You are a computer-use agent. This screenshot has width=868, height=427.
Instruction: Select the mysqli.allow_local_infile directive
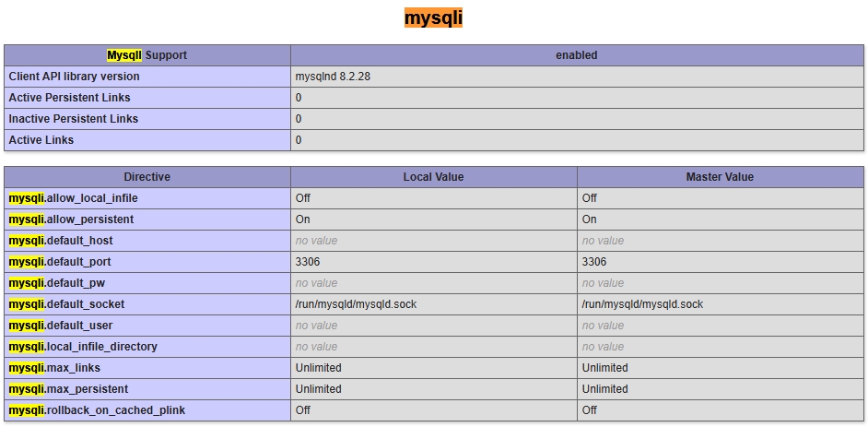pos(74,198)
